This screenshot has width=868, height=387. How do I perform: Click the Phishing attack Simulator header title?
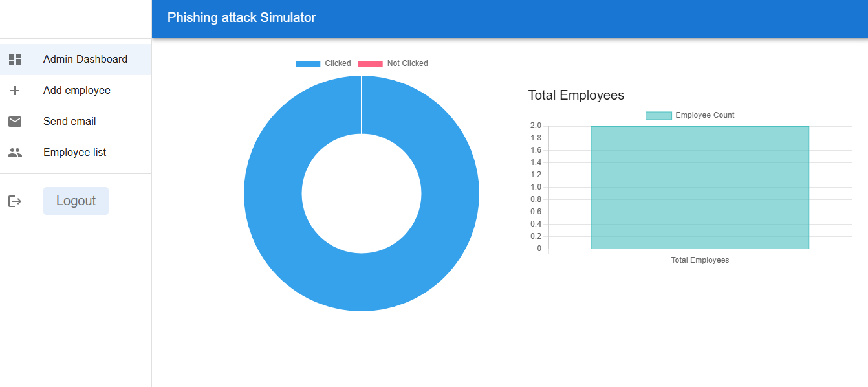click(x=241, y=17)
